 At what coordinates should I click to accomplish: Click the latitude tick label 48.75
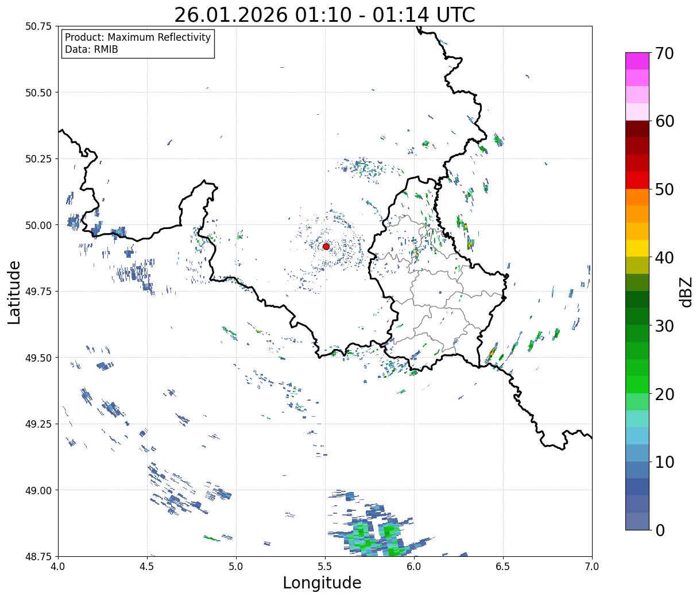pos(38,556)
